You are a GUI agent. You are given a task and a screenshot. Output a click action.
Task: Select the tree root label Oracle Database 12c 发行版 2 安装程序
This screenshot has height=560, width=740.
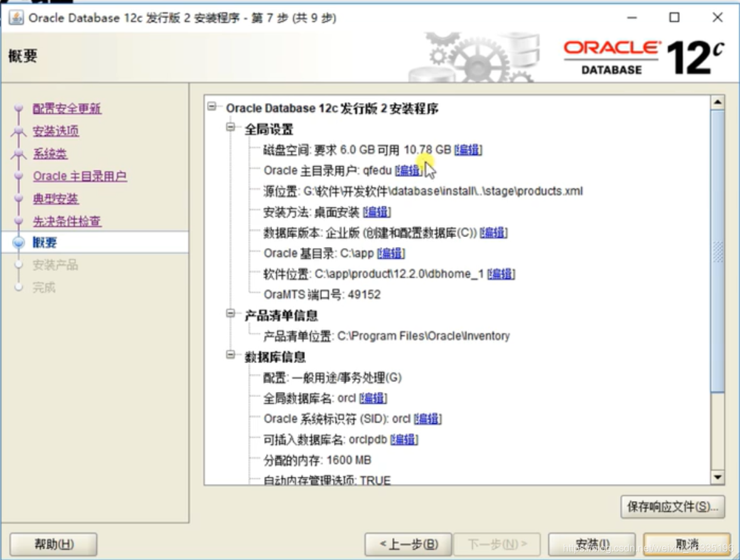[332, 108]
